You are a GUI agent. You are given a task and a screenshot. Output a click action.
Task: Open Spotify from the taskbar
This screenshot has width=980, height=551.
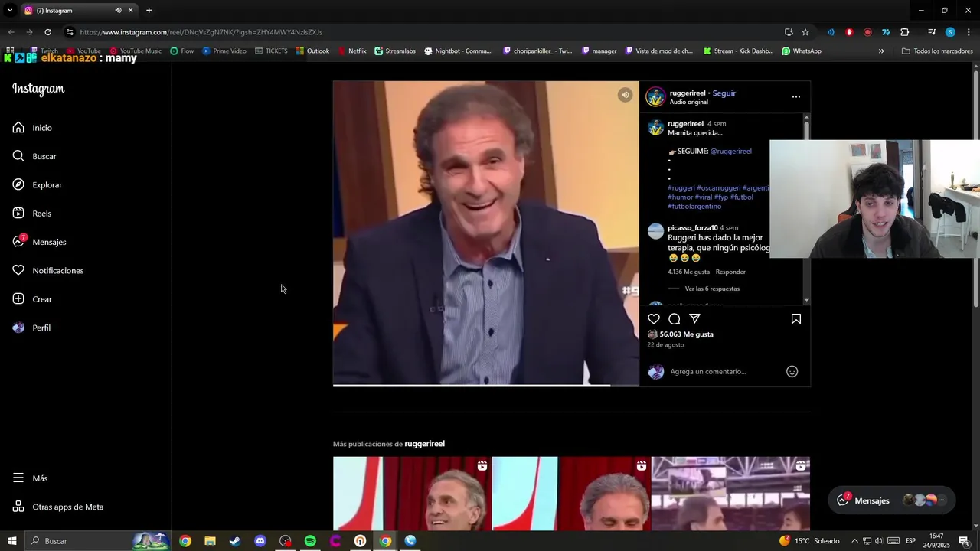click(x=310, y=541)
